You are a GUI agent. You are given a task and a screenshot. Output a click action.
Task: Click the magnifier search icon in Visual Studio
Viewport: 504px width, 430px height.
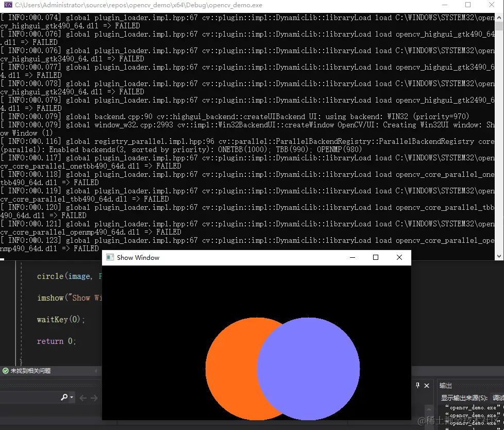click(64, 398)
